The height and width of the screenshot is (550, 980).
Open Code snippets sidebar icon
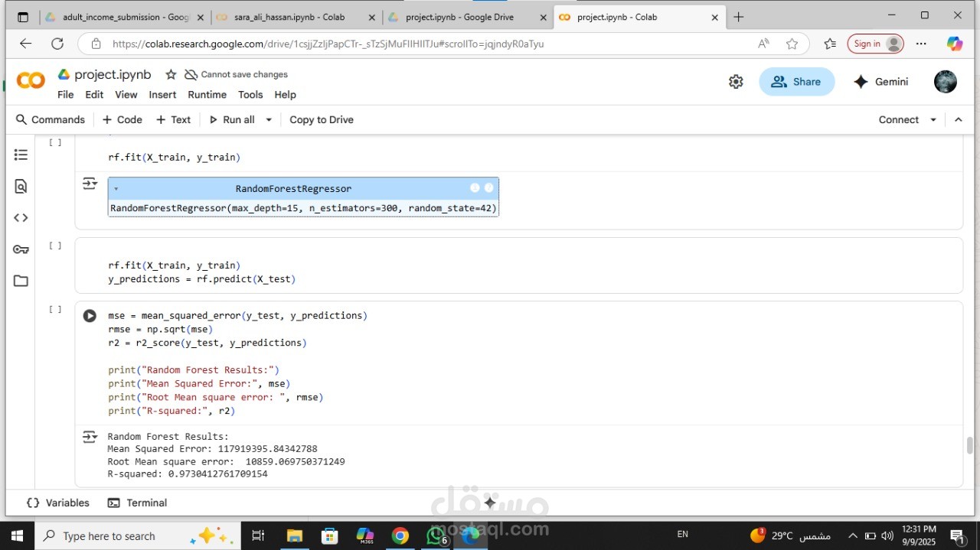[x=21, y=218]
